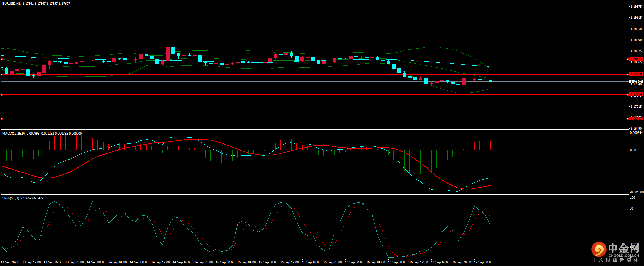Select left handle of 1.18133 horizontal line

pos(2,59)
